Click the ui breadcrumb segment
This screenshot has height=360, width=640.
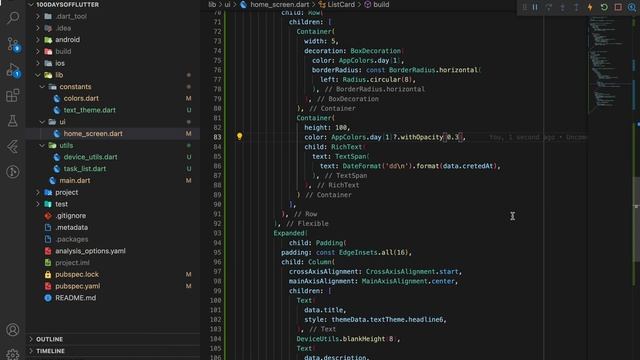[227, 4]
